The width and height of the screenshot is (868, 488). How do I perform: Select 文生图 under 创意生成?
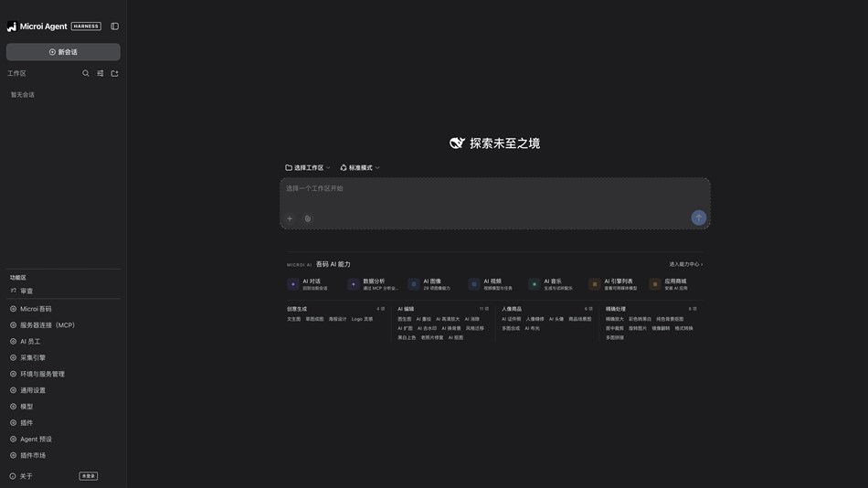coord(293,319)
